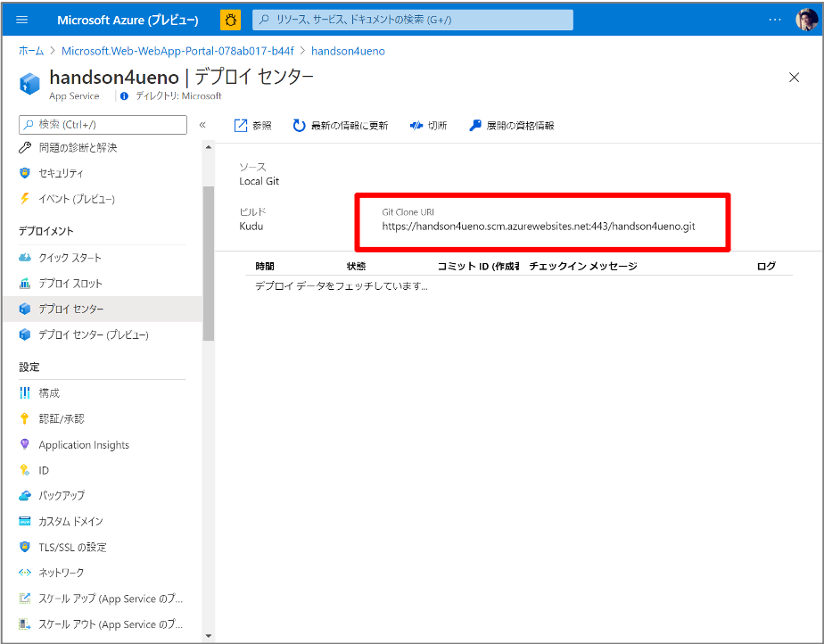Select the Git Clone URI text
Viewport: 824px width, 644px height.
tap(538, 227)
